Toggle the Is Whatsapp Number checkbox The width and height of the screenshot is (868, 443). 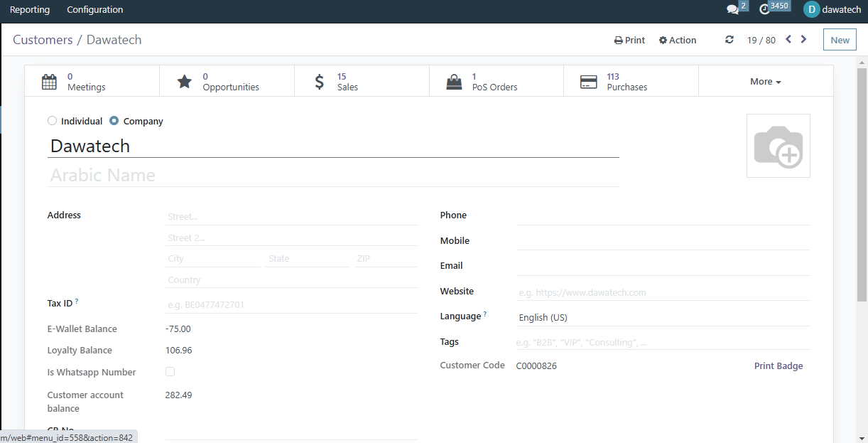click(170, 372)
